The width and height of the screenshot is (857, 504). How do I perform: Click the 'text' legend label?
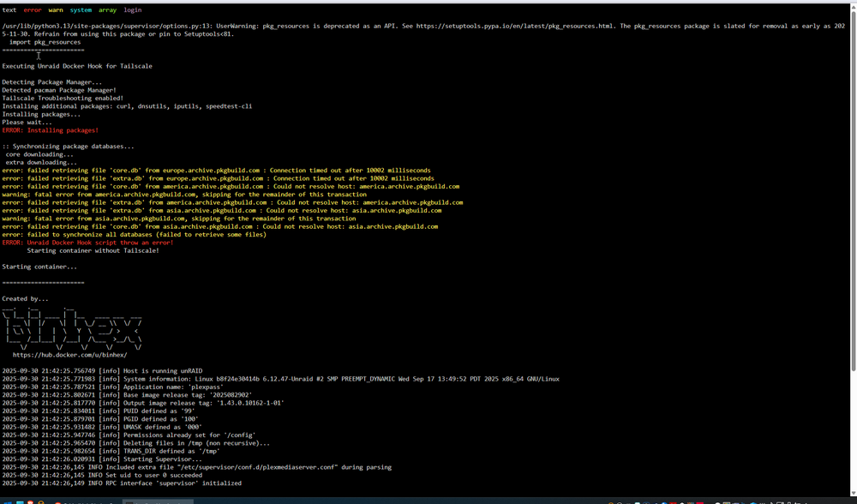9,9
